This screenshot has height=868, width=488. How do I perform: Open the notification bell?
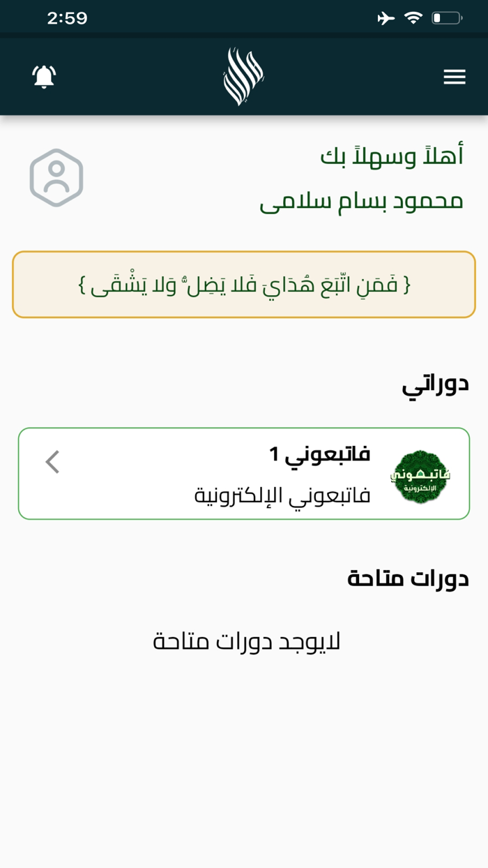click(x=43, y=77)
